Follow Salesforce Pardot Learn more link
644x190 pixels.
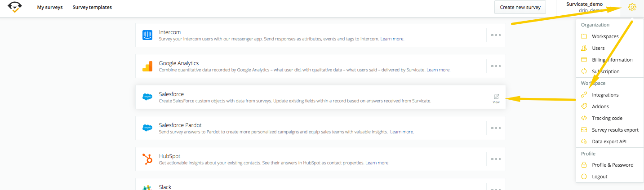pyautogui.click(x=402, y=132)
